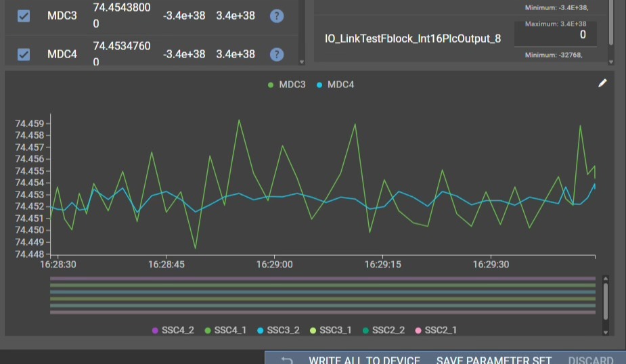Uncheck the MDC4 checkbox

point(24,54)
